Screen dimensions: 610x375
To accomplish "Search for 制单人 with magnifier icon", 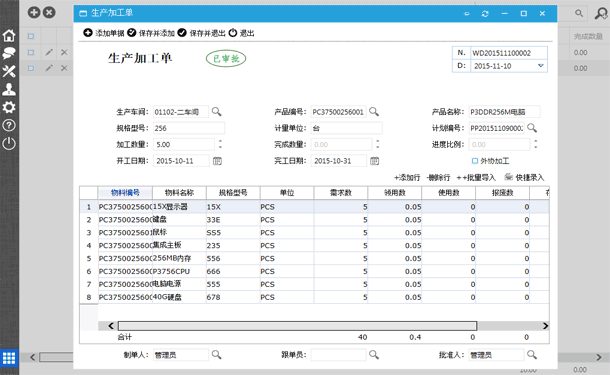I will pos(217,354).
